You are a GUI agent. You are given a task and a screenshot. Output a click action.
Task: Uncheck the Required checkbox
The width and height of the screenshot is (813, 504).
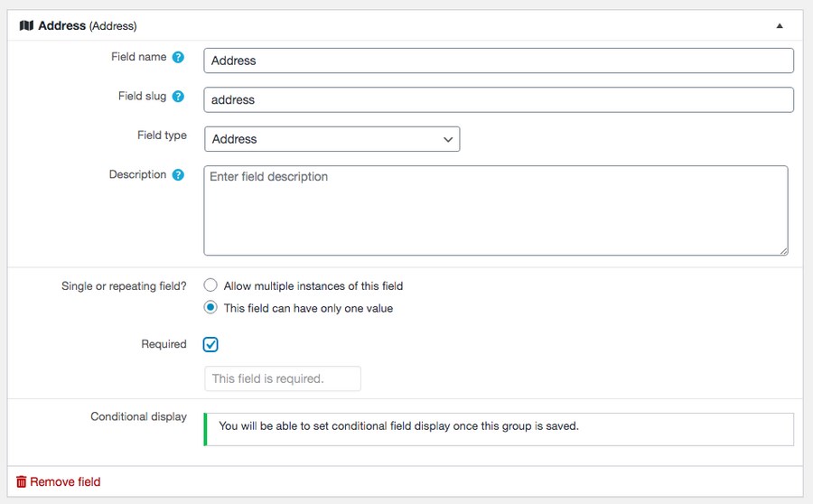[210, 344]
